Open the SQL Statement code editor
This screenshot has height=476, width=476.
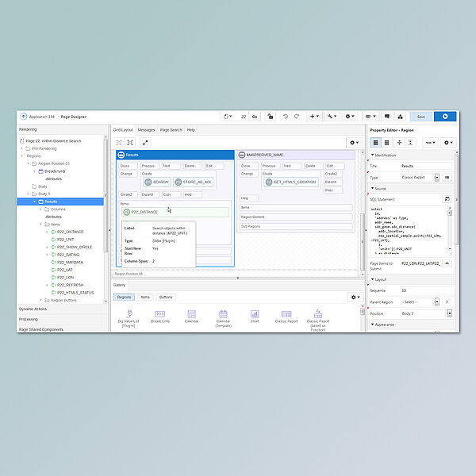[447, 198]
